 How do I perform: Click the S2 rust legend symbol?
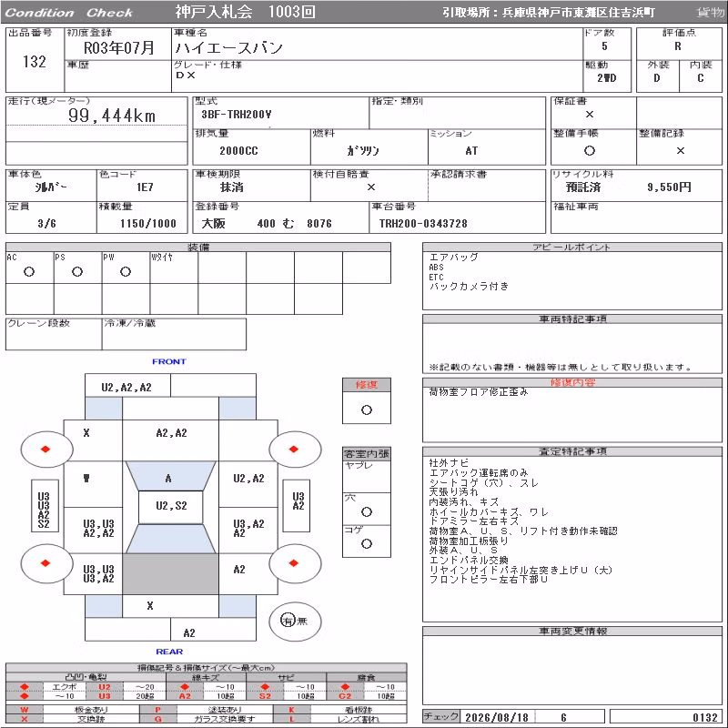pos(265,696)
